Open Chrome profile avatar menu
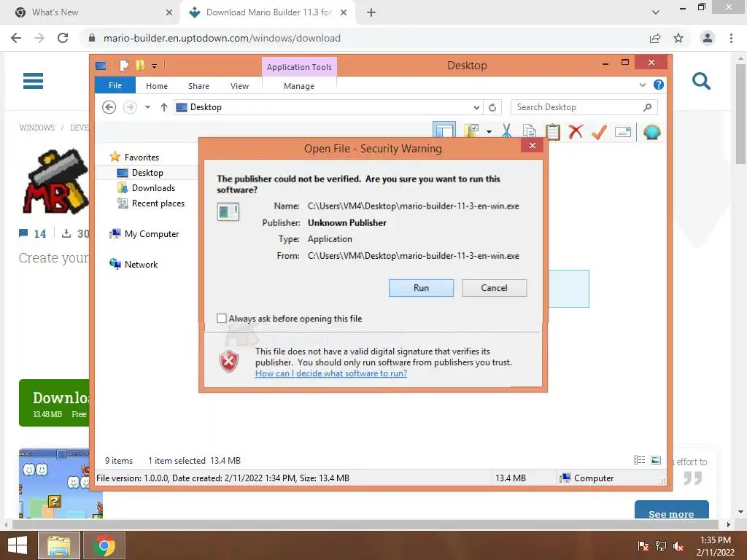The width and height of the screenshot is (747, 560). (x=708, y=38)
